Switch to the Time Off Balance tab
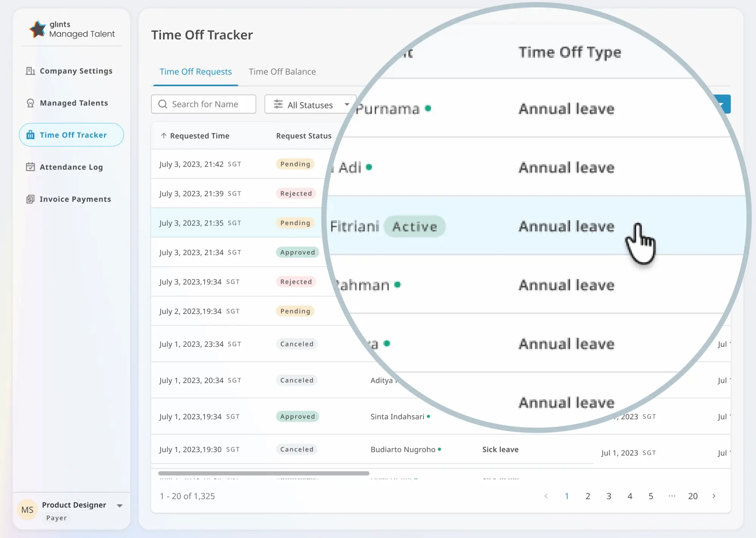Image resolution: width=756 pixels, height=538 pixels. [282, 72]
